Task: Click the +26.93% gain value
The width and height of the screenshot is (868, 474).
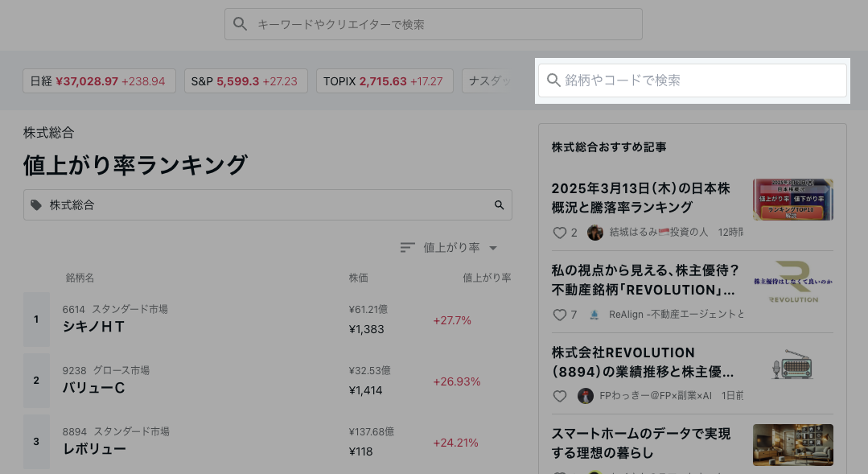Action: 457,381
